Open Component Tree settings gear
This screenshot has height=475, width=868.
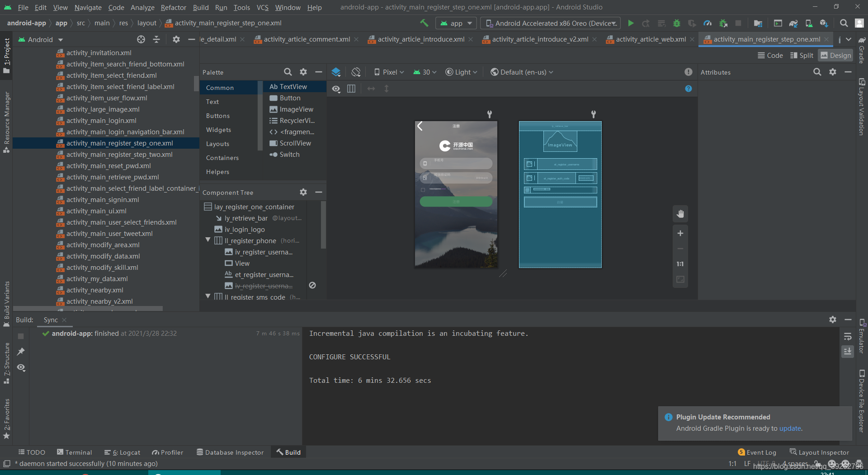point(303,192)
